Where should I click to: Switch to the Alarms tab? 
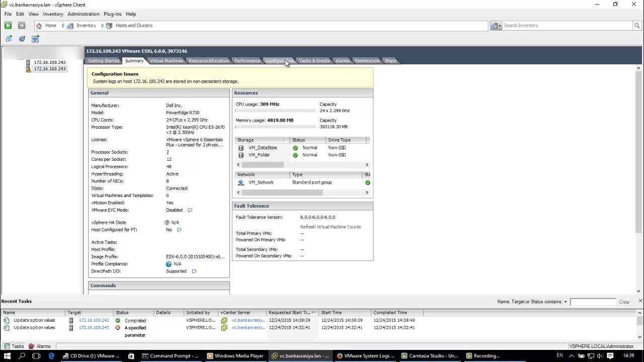coord(343,61)
